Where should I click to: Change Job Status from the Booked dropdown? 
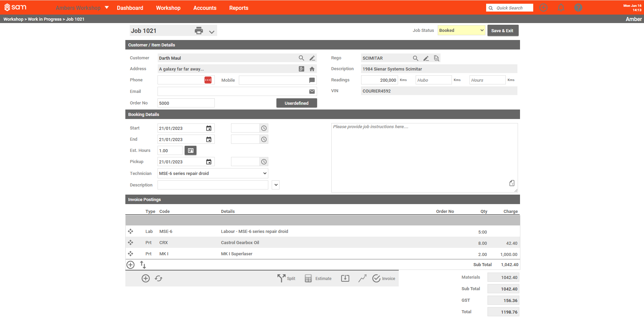[461, 30]
